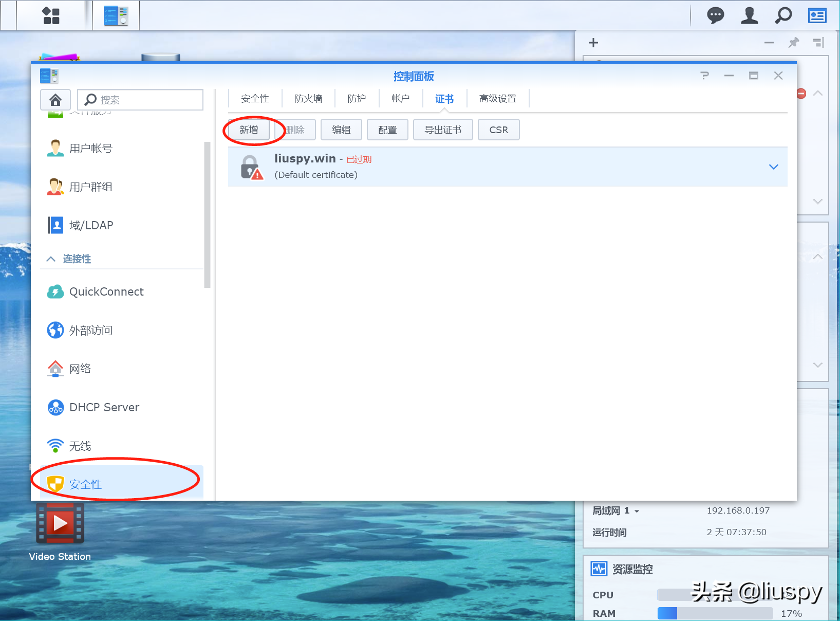The image size is (840, 621).
Task: Switch to the 防火墙 tab
Action: (x=308, y=99)
